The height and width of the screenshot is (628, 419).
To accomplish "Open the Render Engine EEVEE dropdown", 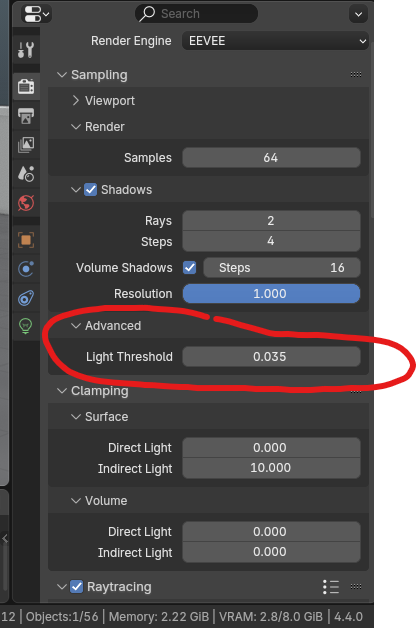I will [275, 41].
